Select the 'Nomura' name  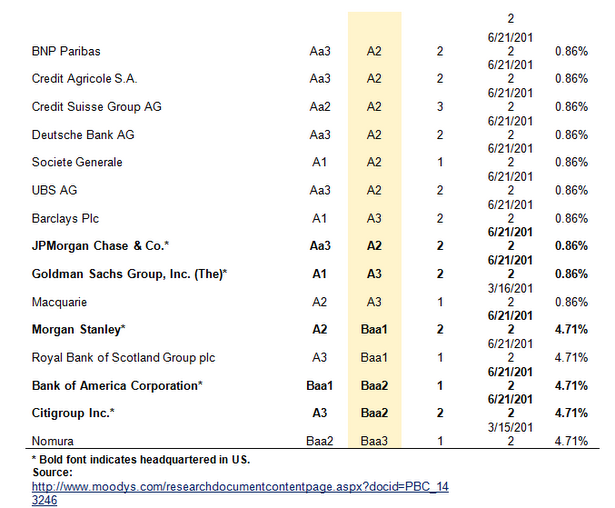pyautogui.click(x=53, y=441)
